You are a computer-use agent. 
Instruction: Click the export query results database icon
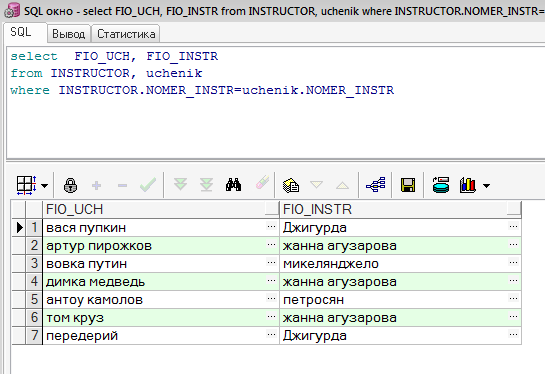(x=441, y=185)
